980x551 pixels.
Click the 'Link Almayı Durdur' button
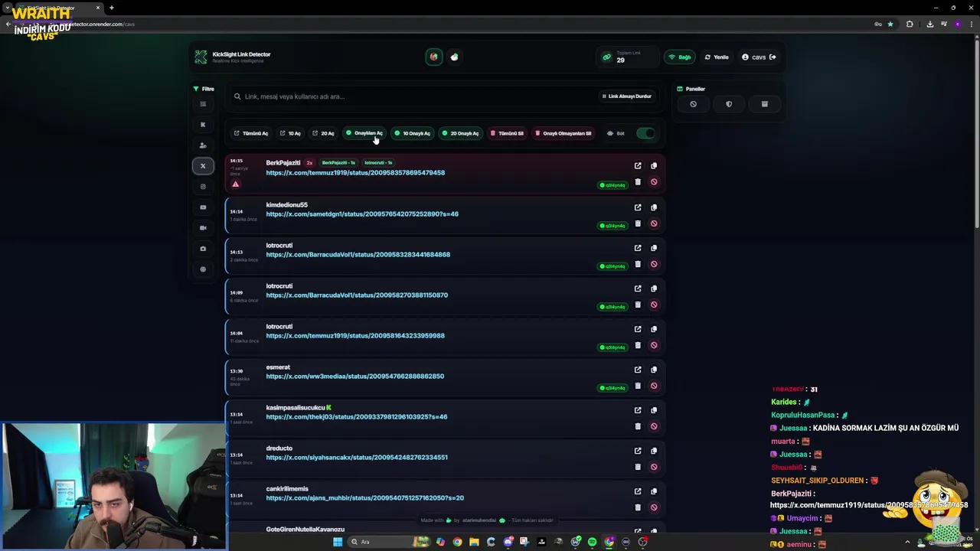(626, 96)
